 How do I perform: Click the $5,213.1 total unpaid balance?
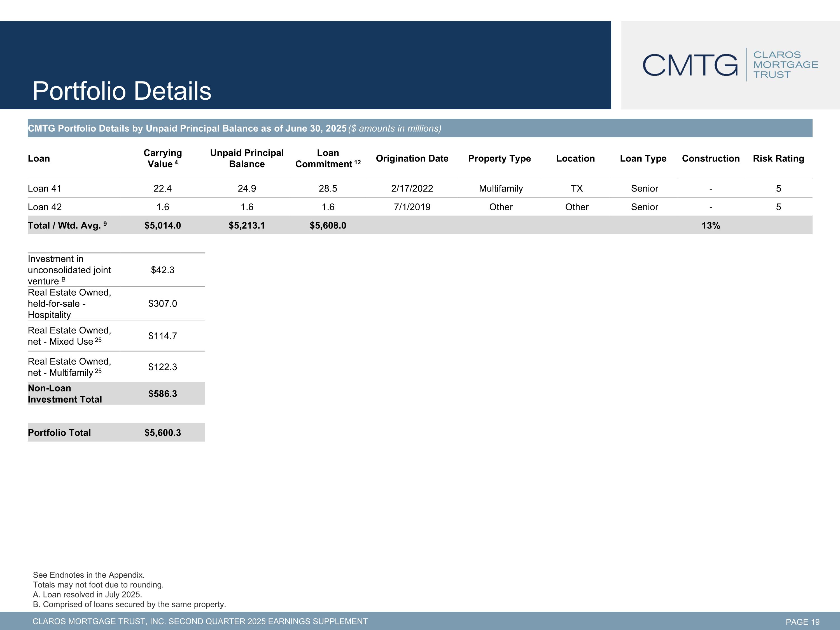coord(247,226)
